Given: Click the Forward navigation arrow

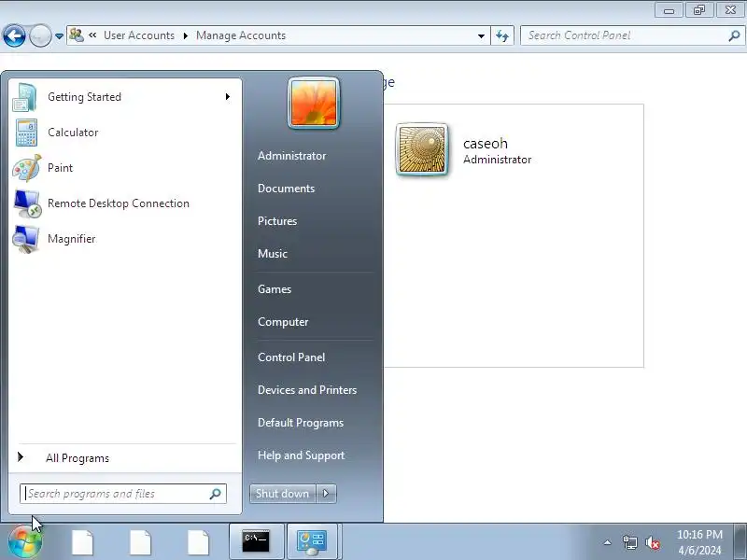Looking at the screenshot, I should coord(40,35).
